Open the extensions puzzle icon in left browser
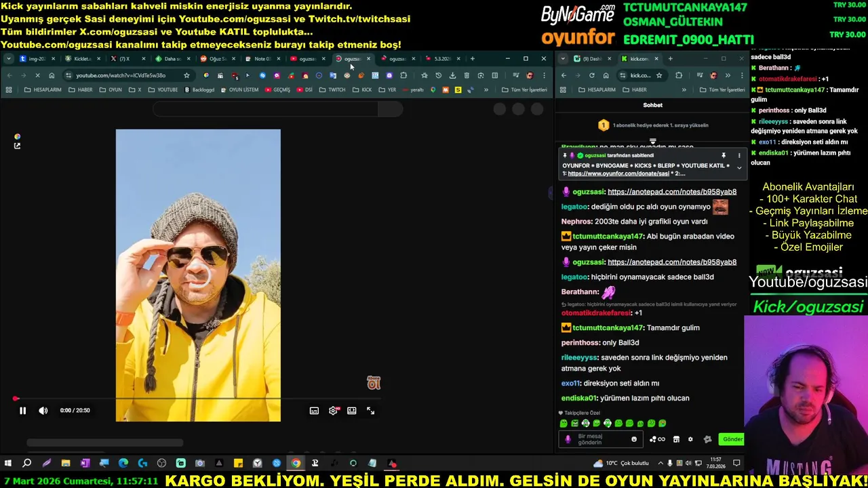Screen dimensions: 868x488 point(403,75)
